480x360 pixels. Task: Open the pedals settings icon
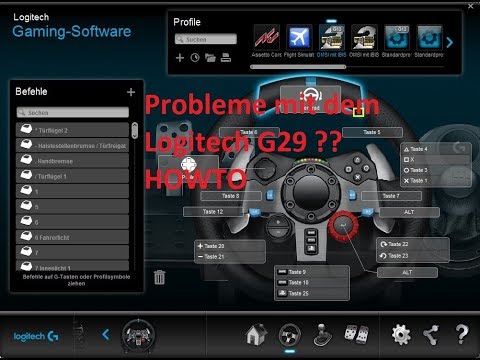(x=357, y=334)
